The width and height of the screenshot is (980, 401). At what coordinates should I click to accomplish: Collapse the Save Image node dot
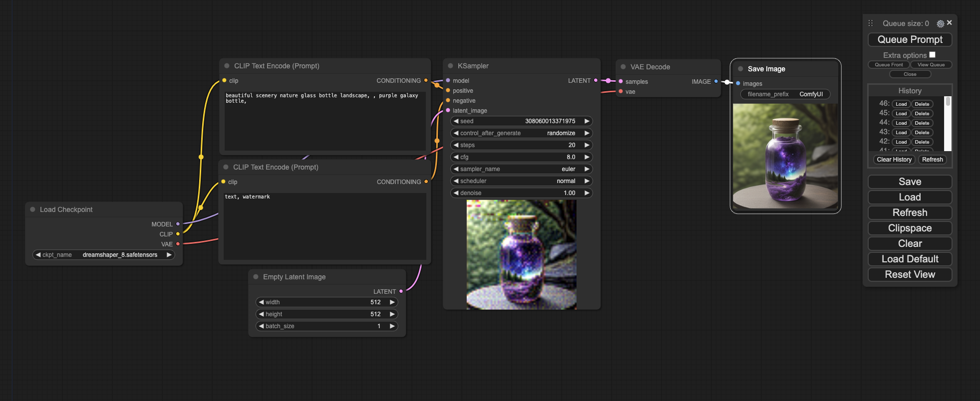click(740, 69)
